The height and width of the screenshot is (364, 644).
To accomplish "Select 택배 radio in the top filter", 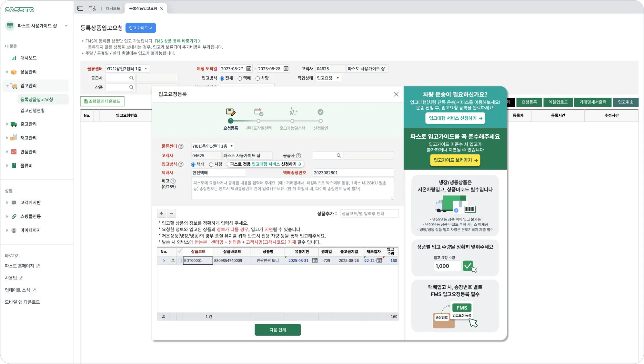I will pyautogui.click(x=240, y=78).
